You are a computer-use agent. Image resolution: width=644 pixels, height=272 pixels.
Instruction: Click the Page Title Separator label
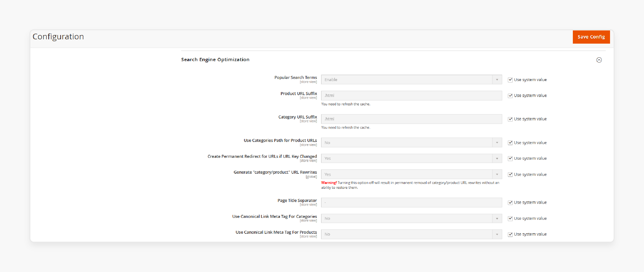[x=297, y=200]
